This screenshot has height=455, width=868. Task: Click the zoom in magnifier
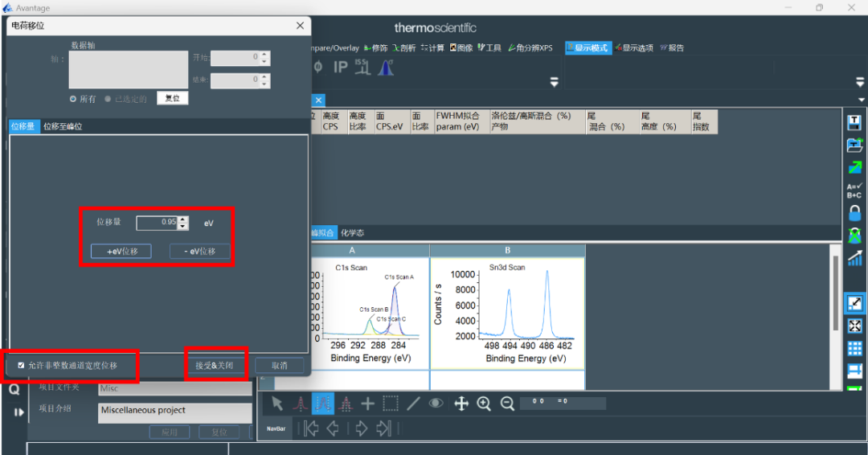click(484, 404)
